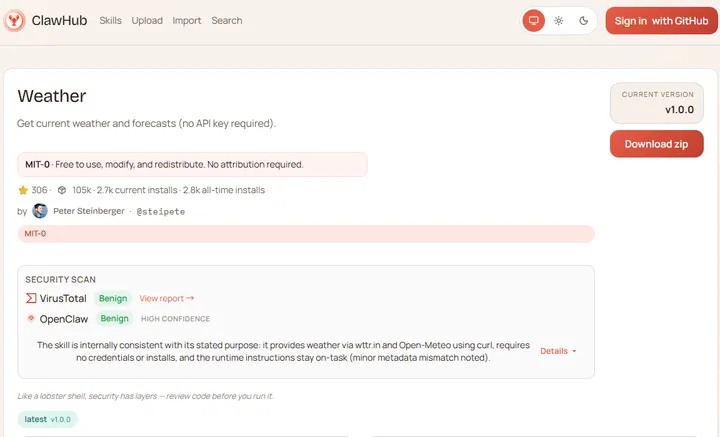Open the @steipete profile handle
Image resolution: width=720 pixels, height=437 pixels.
(161, 212)
